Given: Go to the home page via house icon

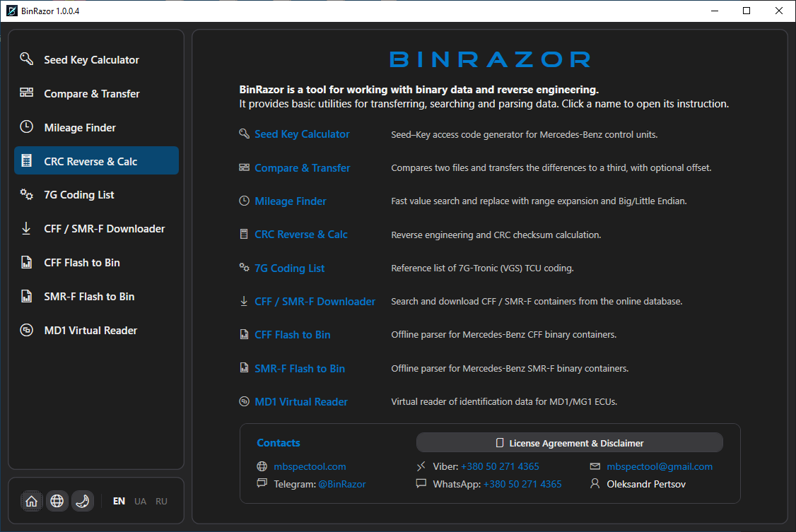Looking at the screenshot, I should click(x=32, y=501).
